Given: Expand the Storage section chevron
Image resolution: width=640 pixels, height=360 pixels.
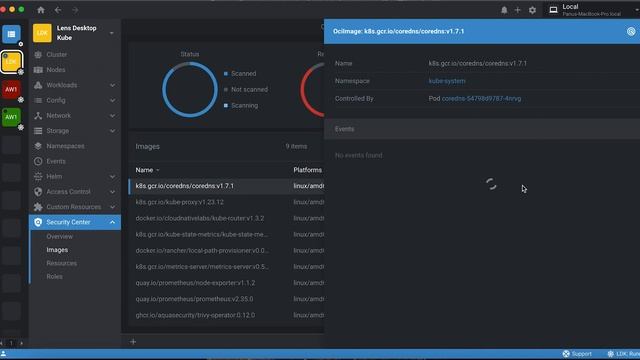Looking at the screenshot, I should coord(112,131).
